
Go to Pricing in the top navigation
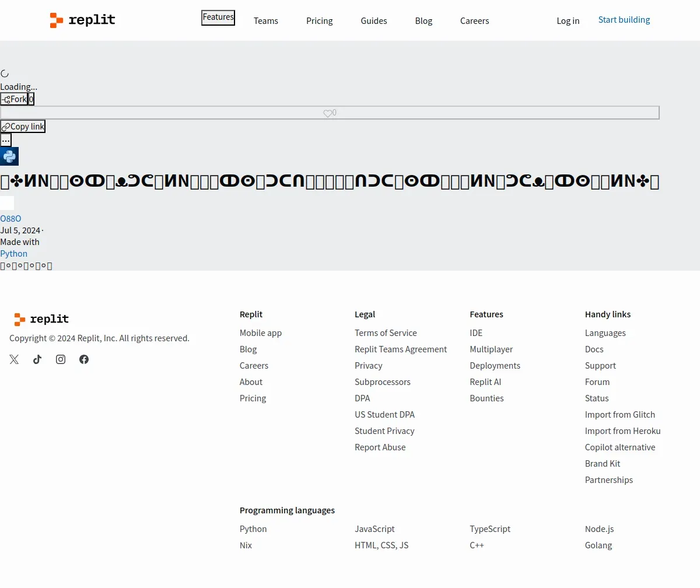[x=320, y=21]
